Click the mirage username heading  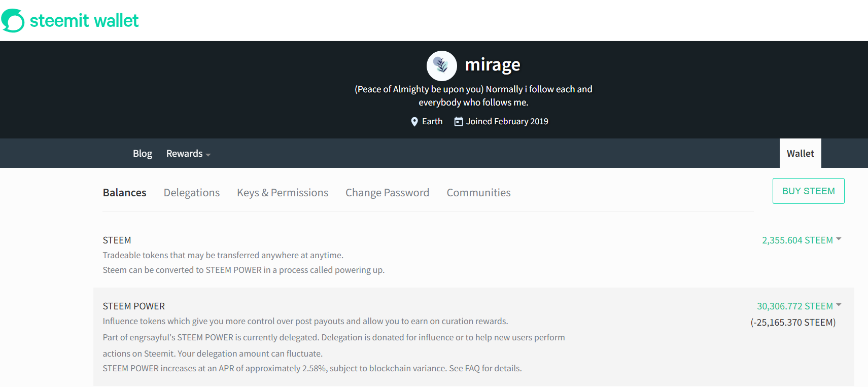tap(493, 65)
